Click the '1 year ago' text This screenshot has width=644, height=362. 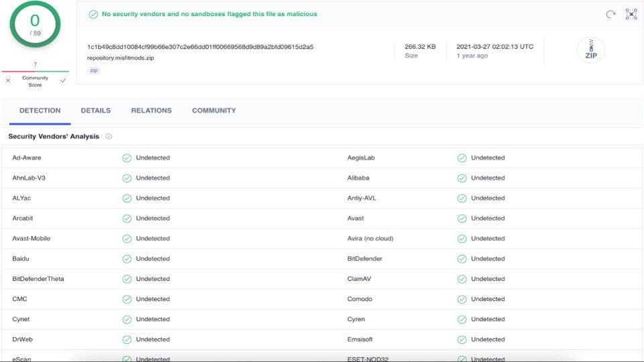point(472,56)
